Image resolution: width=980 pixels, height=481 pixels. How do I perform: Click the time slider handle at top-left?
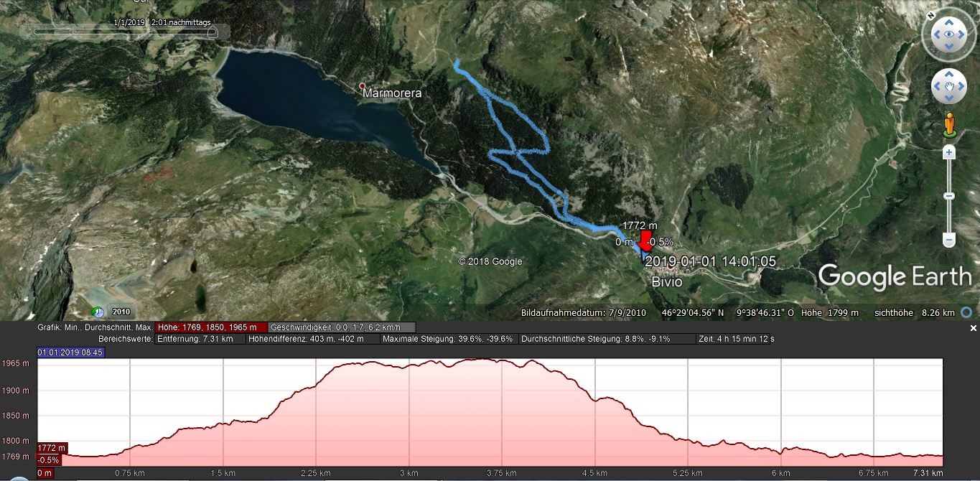[x=212, y=32]
